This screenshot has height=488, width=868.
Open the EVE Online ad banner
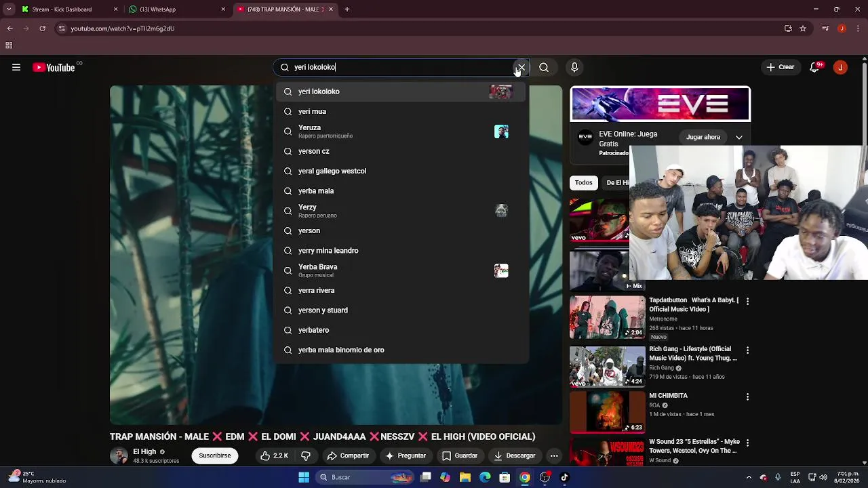pyautogui.click(x=660, y=104)
